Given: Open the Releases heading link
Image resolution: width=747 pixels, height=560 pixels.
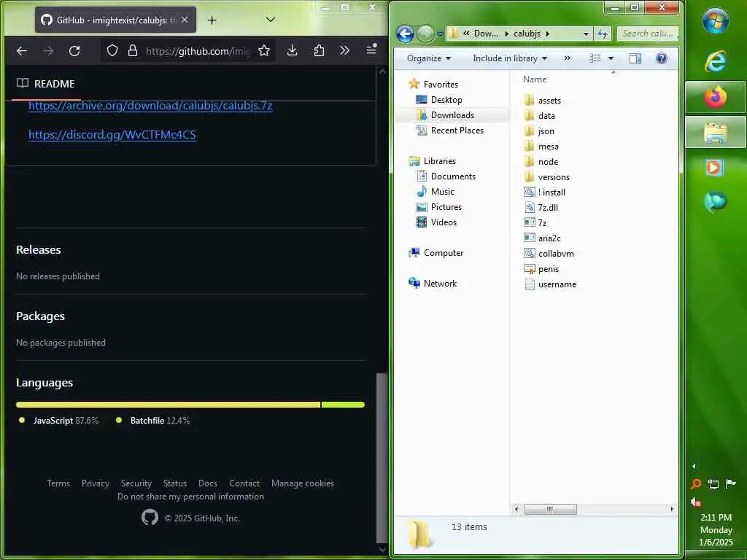Looking at the screenshot, I should tap(39, 249).
